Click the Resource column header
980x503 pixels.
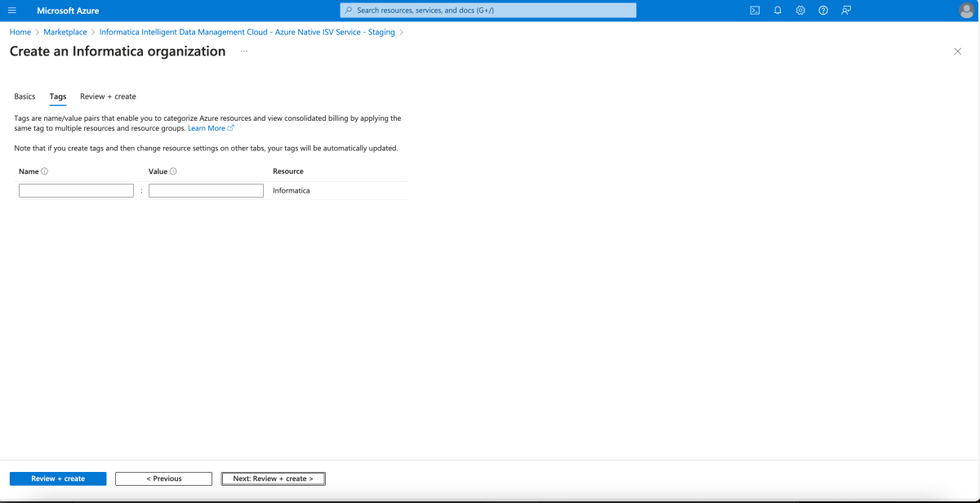pyautogui.click(x=288, y=171)
